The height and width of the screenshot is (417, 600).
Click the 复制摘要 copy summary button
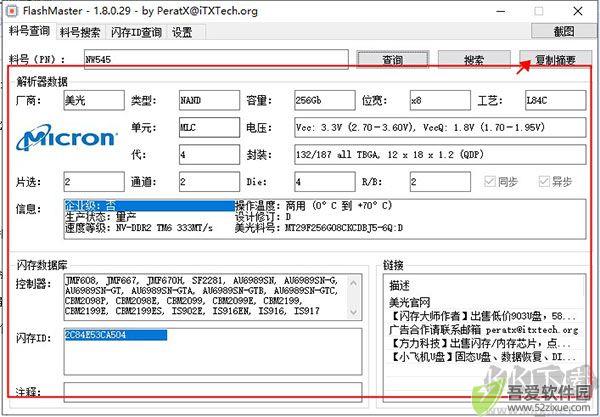coord(555,60)
